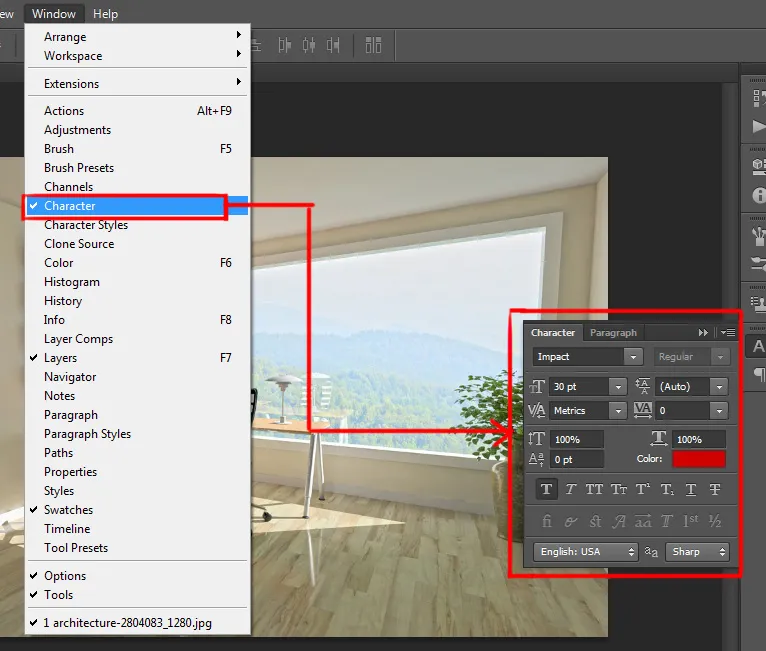Select architecture-2804083_1280.jpg document entry
This screenshot has width=766, height=651.
pyautogui.click(x=138, y=623)
